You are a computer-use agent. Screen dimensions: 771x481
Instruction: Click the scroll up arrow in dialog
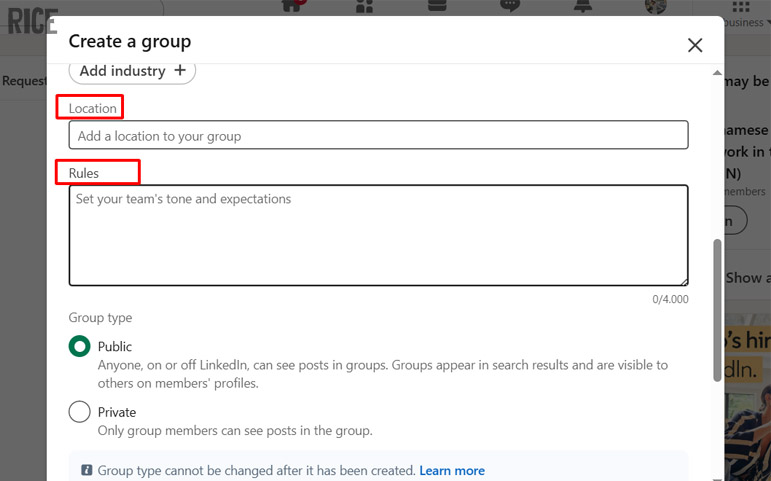(717, 73)
